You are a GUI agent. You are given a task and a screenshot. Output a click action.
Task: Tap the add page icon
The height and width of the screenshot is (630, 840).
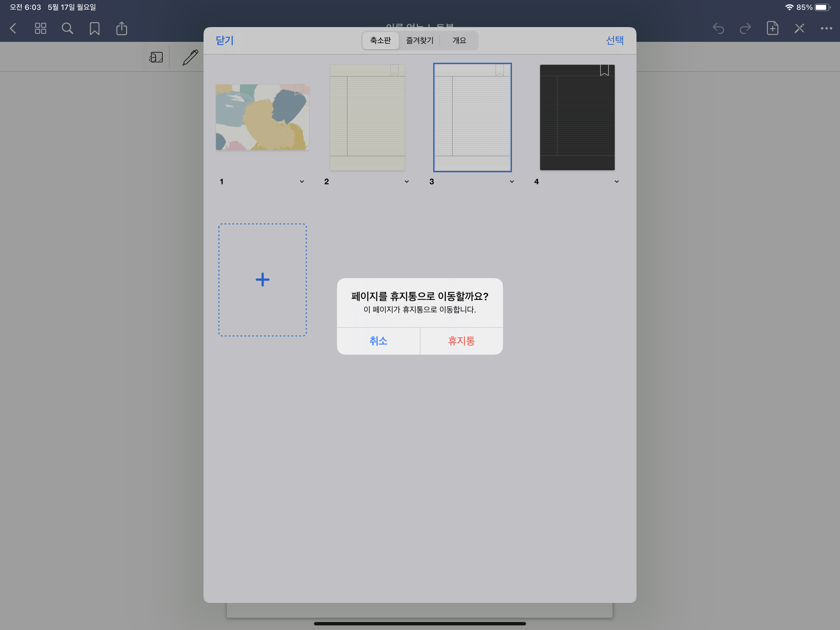coord(772,29)
